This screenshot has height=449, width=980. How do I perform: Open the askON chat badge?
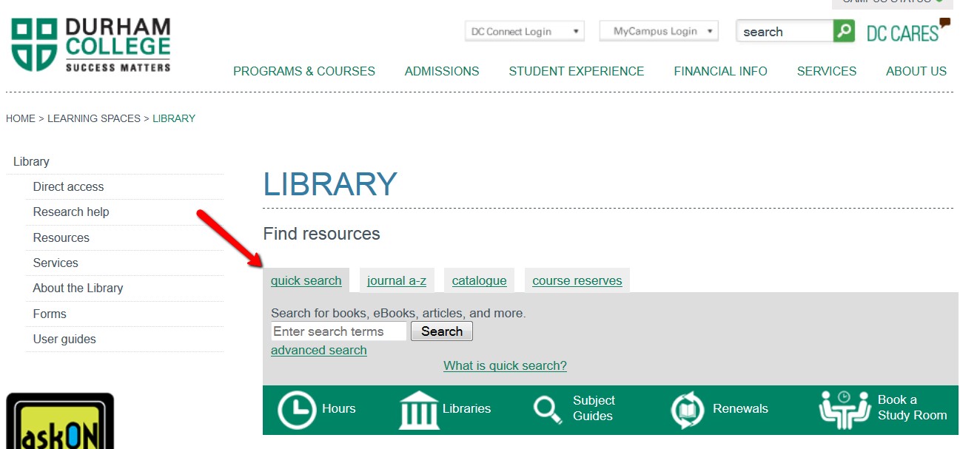coord(60,421)
